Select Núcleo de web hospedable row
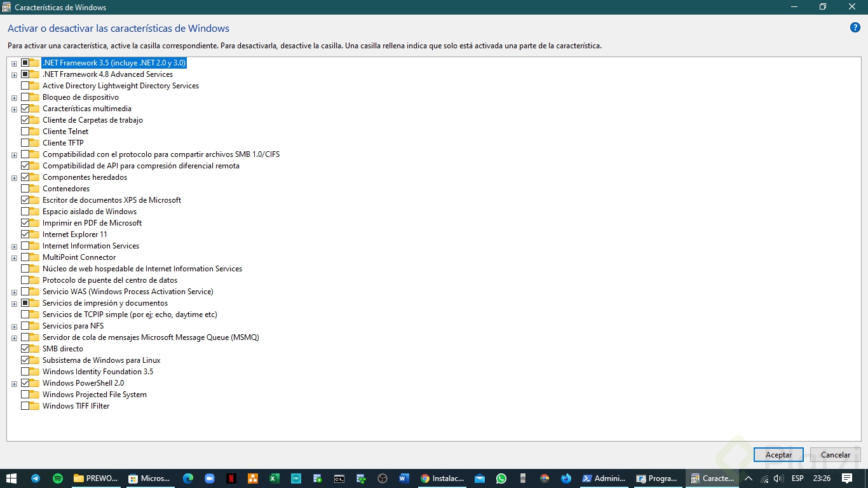 [x=142, y=269]
